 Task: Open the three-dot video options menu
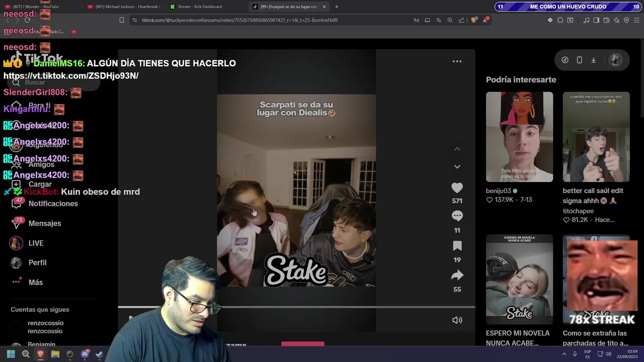(457, 61)
